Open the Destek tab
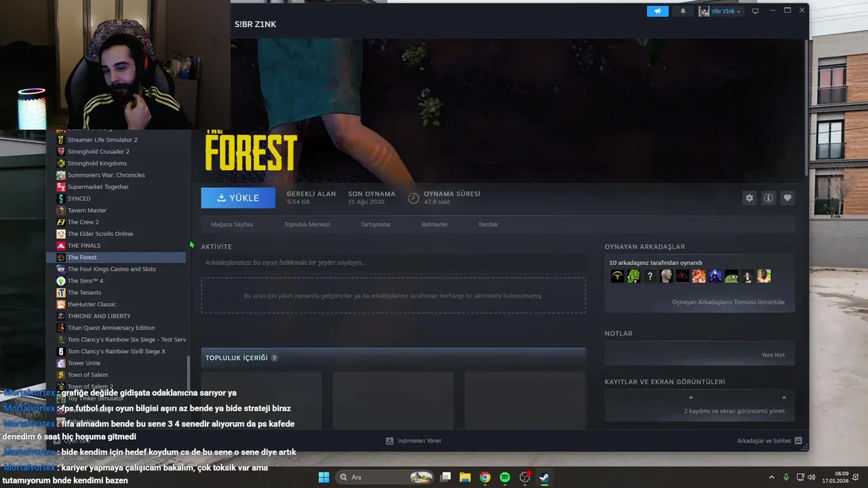Viewport: 868px width, 488px height. tap(488, 224)
